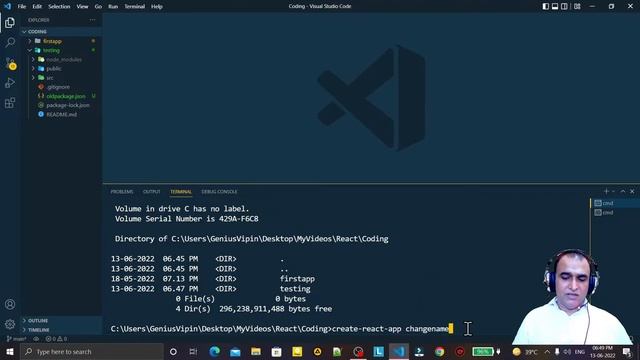Open Task View on the taskbar

click(193, 351)
